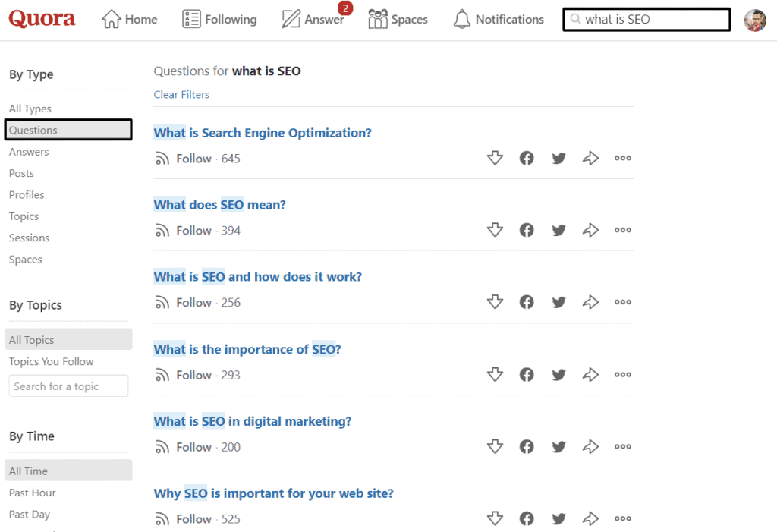Open more options for 'What is SEO and how does it work?'
Image resolution: width=777 pixels, height=532 pixels.
623,302
